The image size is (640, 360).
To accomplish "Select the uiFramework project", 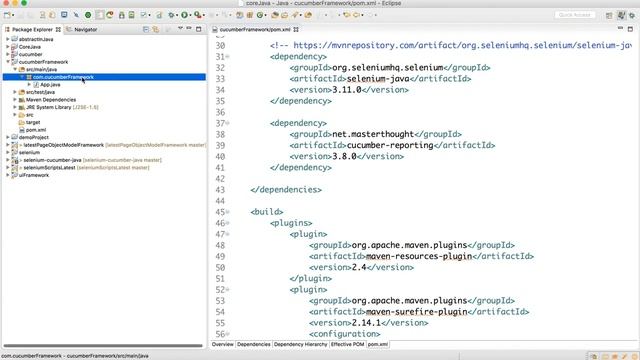I will [x=33, y=175].
